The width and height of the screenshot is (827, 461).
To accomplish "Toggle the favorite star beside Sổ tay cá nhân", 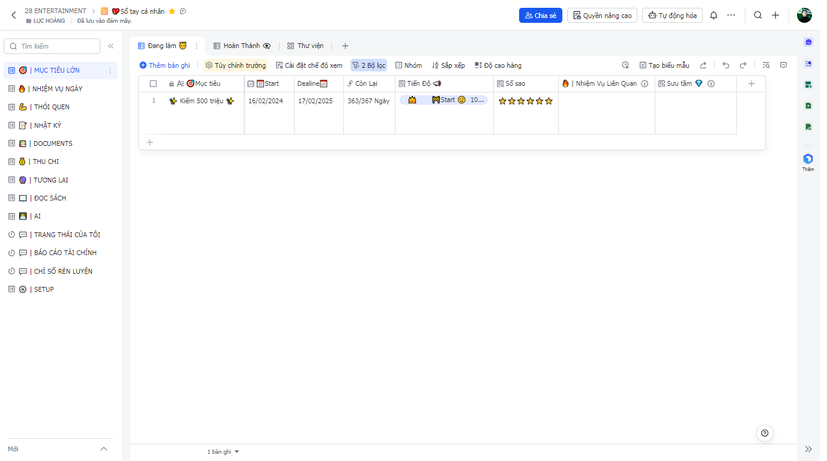I will (172, 11).
